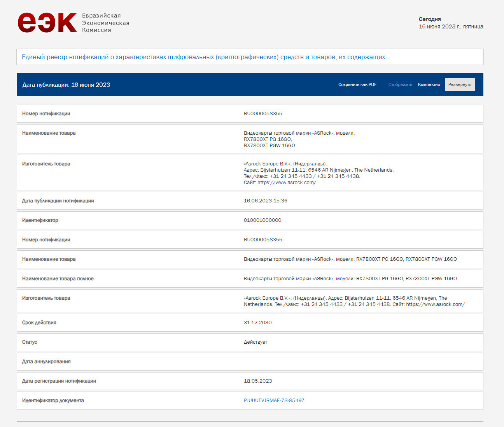Switch display to Компактно

pos(429,84)
